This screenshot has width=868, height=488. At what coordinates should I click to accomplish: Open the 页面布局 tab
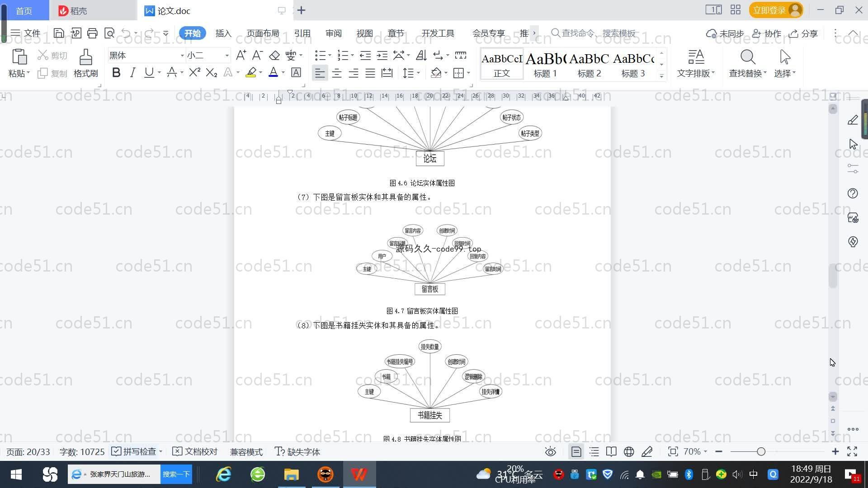coord(263,33)
